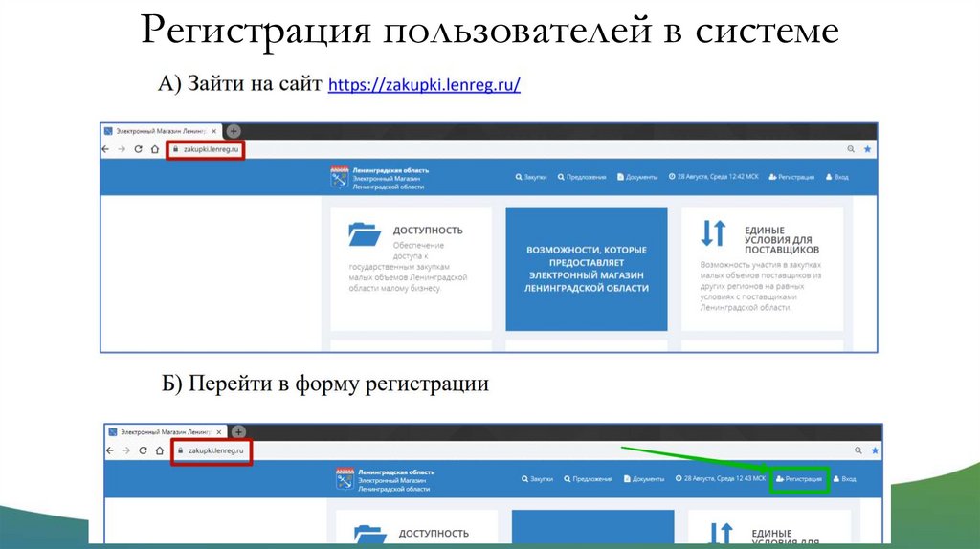Click the 12:42 МСК date-time in the upper header

pos(714,177)
